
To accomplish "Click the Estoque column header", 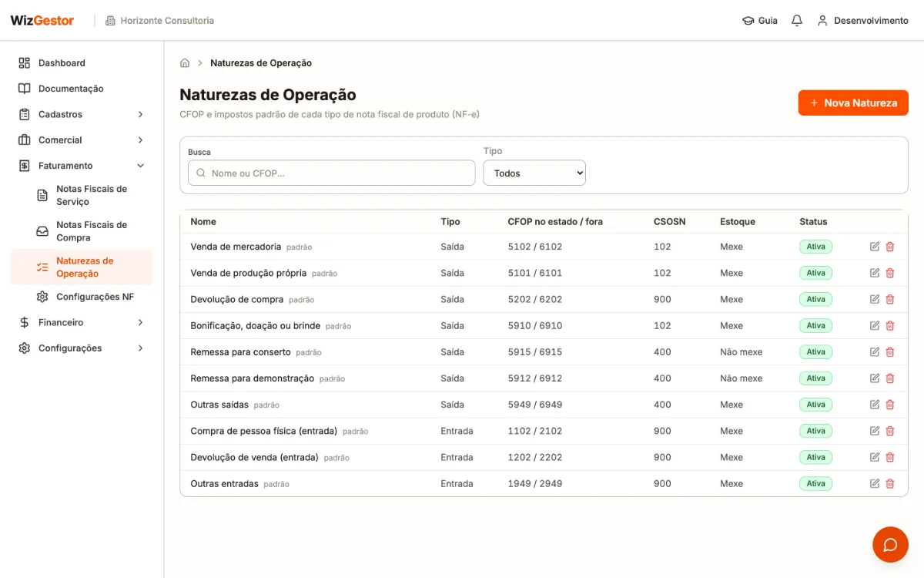I will click(x=738, y=221).
